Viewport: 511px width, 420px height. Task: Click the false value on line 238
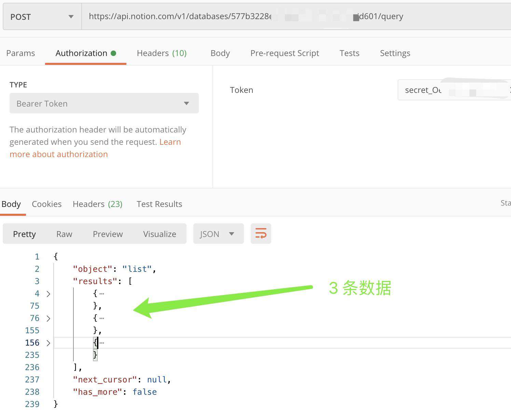coord(144,392)
